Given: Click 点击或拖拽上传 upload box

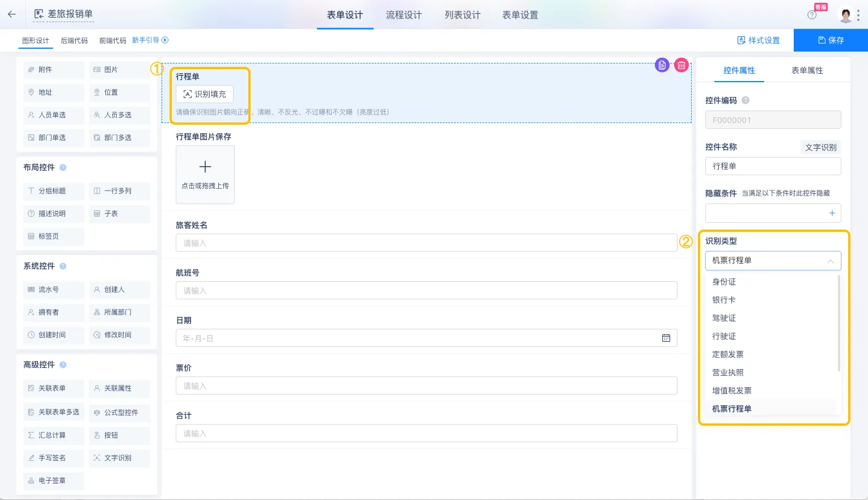Looking at the screenshot, I should (x=205, y=175).
